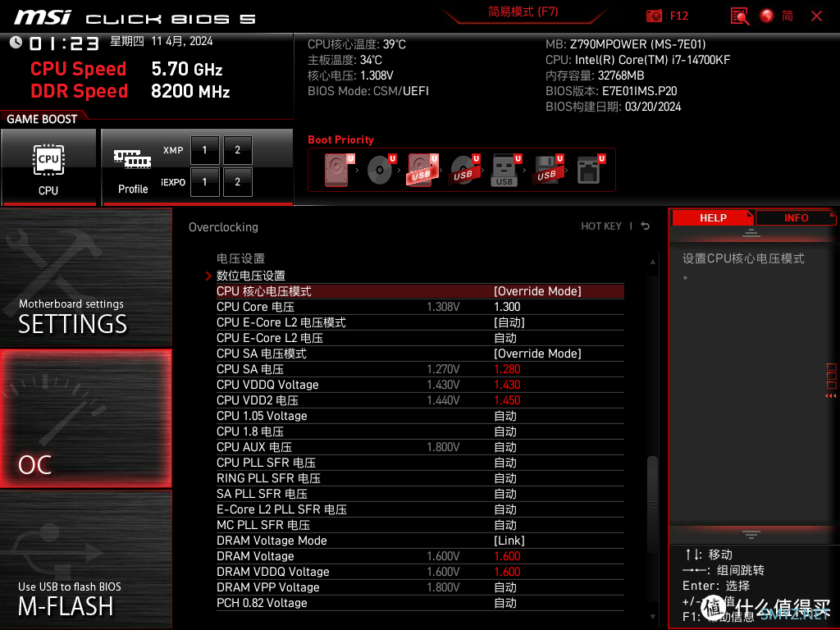Select the DRAM VPP Voltage row
Viewport: 840px width, 630px height.
pyautogui.click(x=420, y=587)
